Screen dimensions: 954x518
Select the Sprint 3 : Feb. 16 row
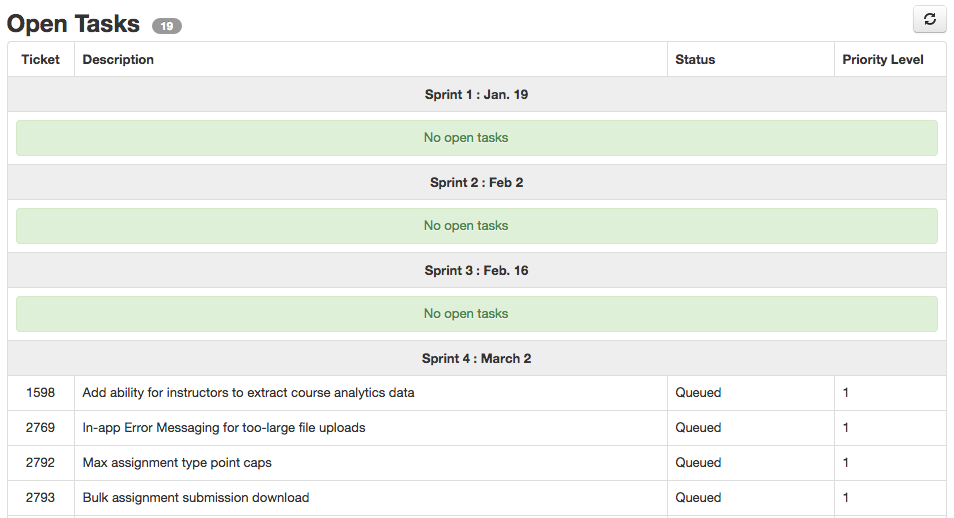(476, 270)
